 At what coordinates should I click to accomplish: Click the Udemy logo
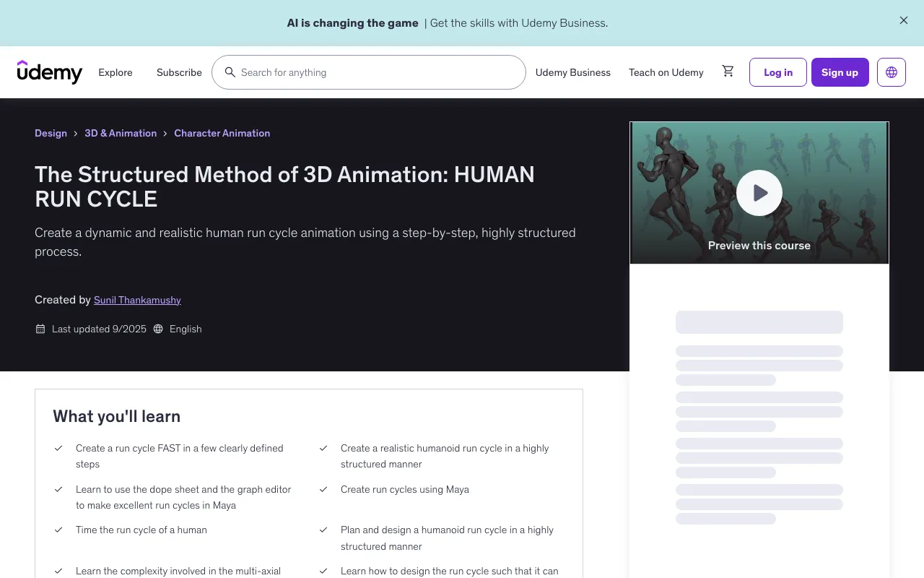(x=50, y=72)
